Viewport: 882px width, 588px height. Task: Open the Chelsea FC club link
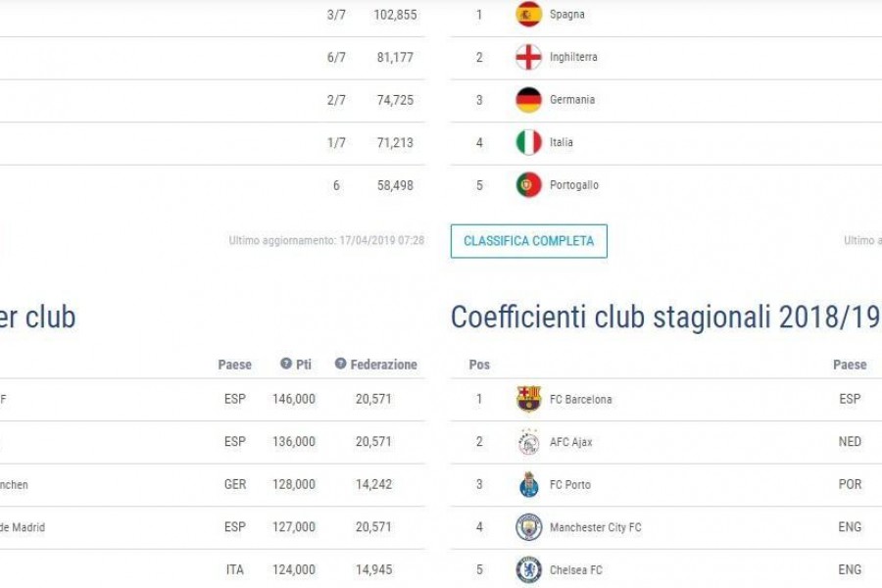[x=575, y=570]
